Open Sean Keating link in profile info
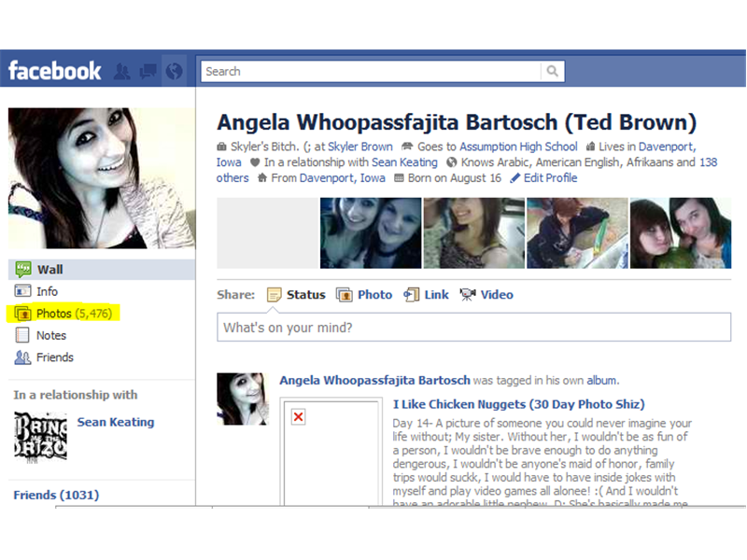The width and height of the screenshot is (747, 560). click(x=404, y=162)
